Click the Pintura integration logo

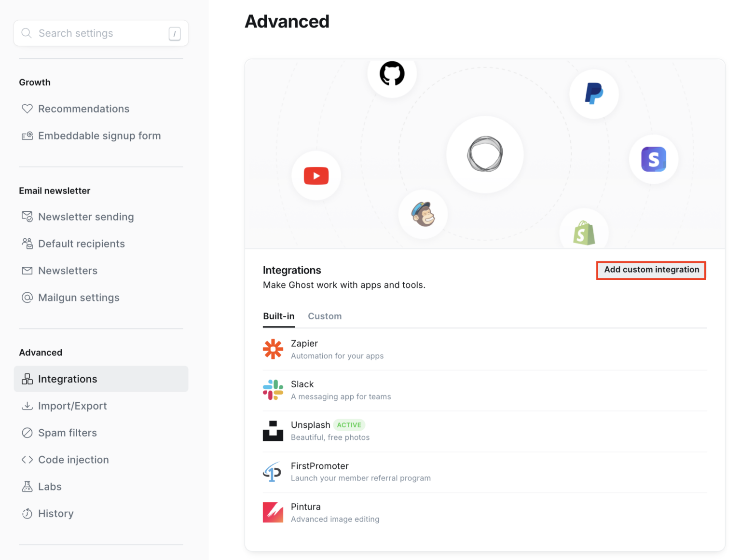click(x=273, y=512)
